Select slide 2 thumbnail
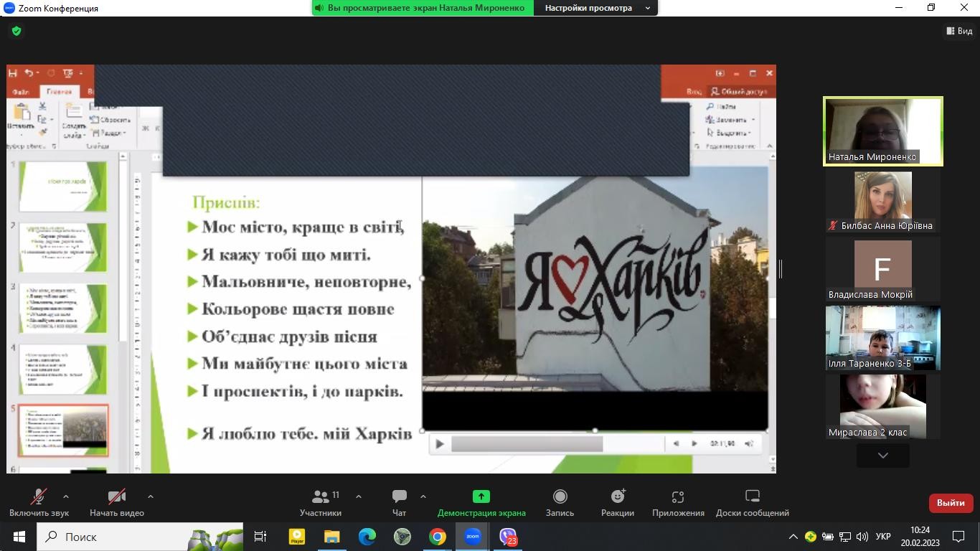The width and height of the screenshot is (980, 551). [63, 248]
